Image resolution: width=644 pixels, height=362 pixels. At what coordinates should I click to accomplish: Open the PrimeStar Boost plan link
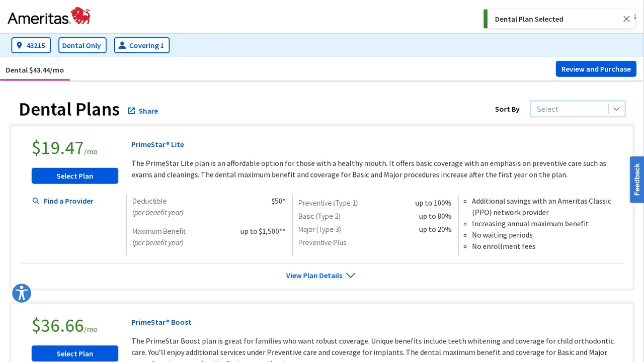(161, 322)
